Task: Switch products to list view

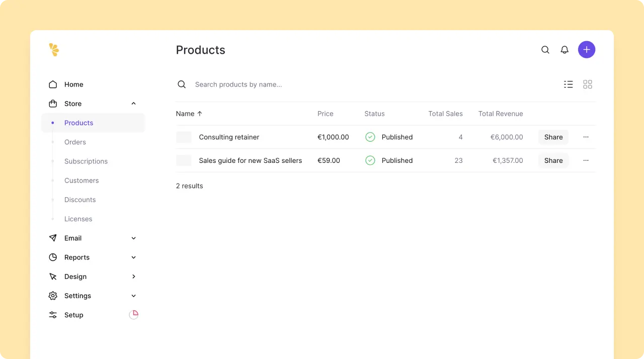Action: 569,84
